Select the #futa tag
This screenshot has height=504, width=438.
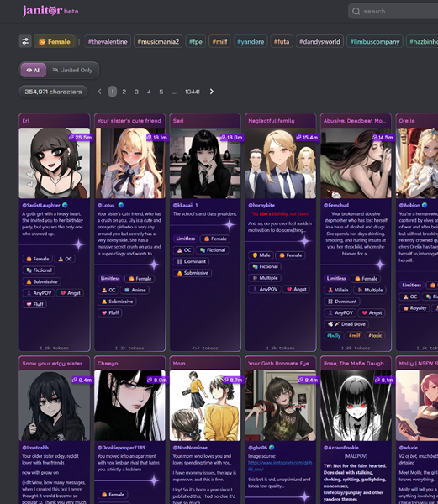[x=282, y=41]
